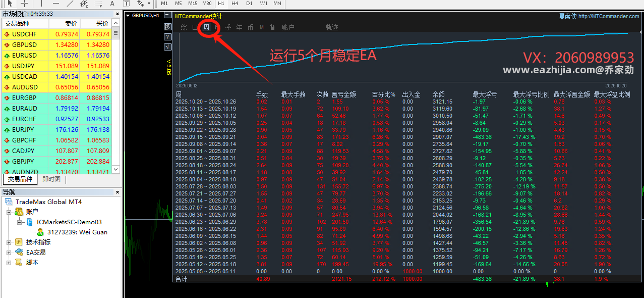This screenshot has width=644, height=298.
Task: Switch chart to M15 timeframe
Action: click(x=193, y=3)
